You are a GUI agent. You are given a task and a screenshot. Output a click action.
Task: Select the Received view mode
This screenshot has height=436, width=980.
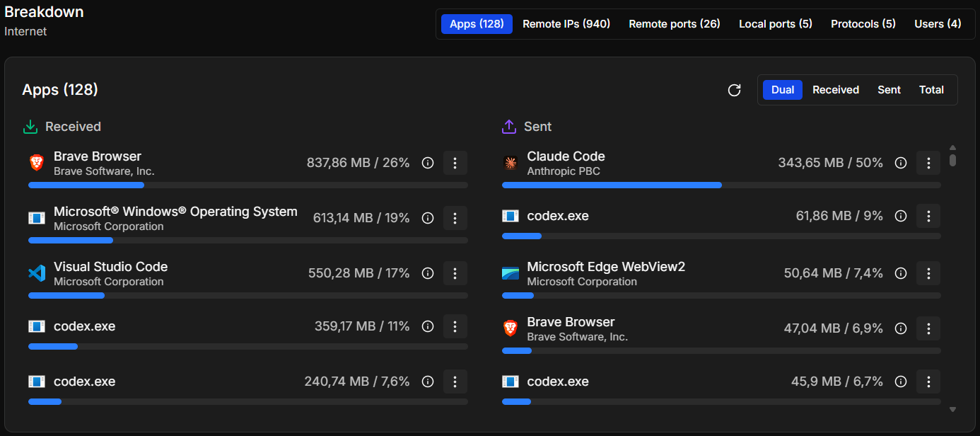coord(836,90)
